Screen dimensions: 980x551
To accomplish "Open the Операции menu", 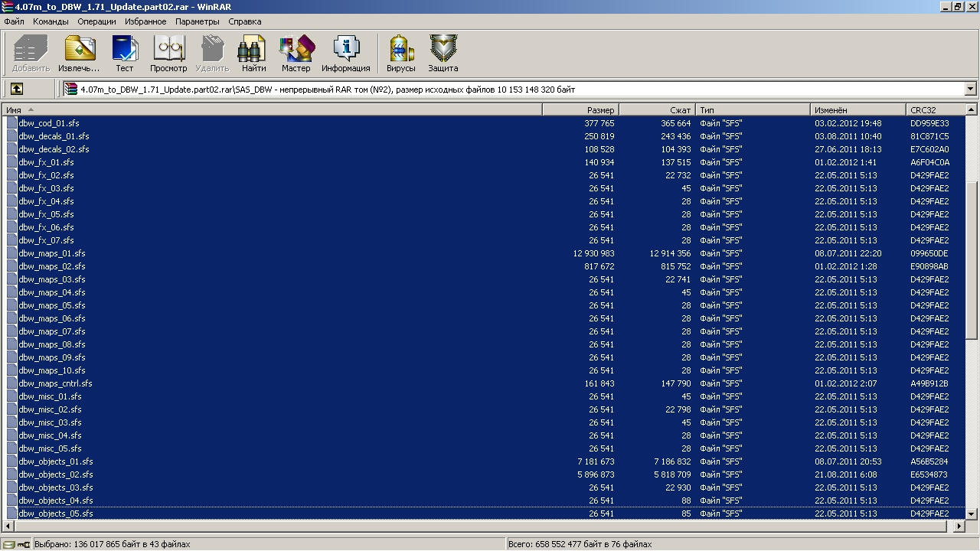I will coord(96,21).
